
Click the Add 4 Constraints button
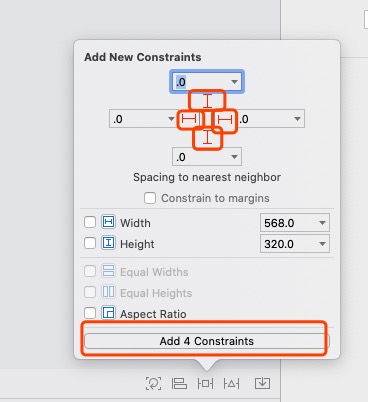pos(207,341)
